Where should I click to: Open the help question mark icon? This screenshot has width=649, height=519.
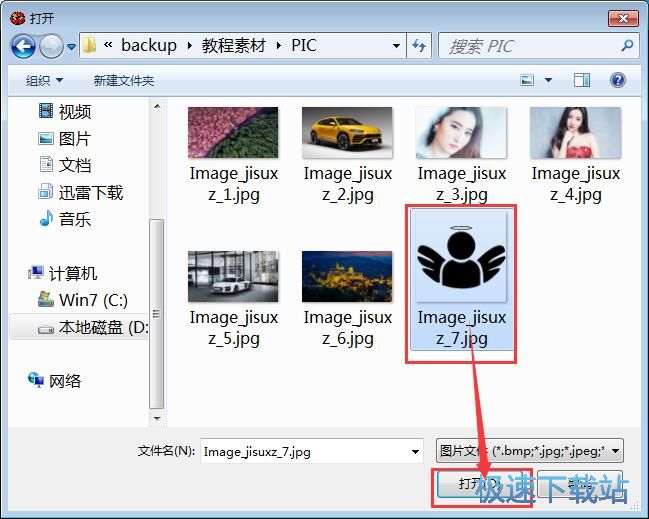click(x=618, y=79)
